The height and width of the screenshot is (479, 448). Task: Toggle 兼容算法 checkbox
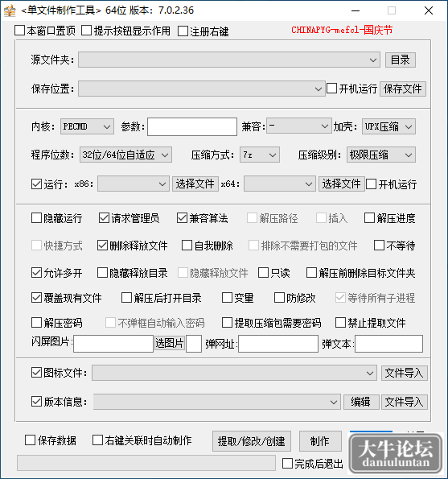point(183,218)
